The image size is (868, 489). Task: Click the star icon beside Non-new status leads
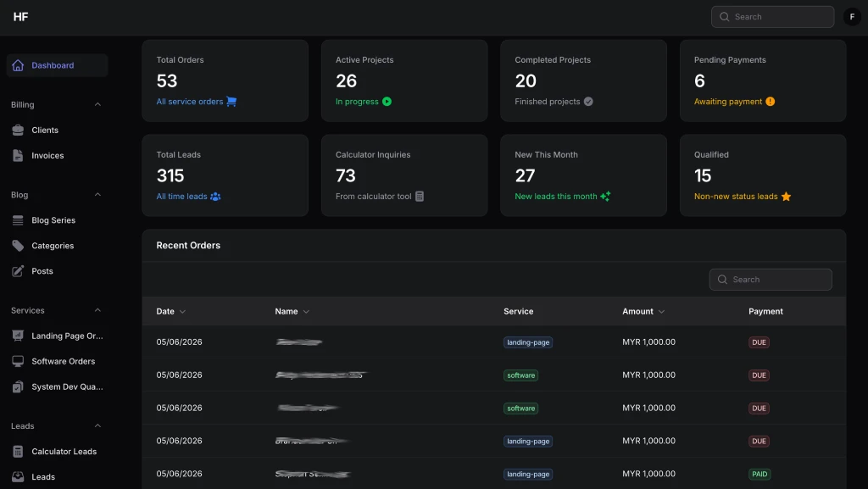pos(786,197)
